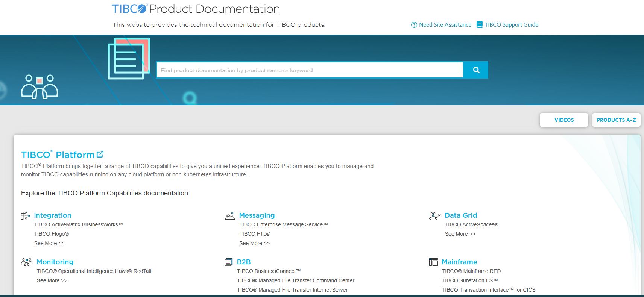
Task: Open TIBCO Flogo documentation
Action: pos(52,234)
